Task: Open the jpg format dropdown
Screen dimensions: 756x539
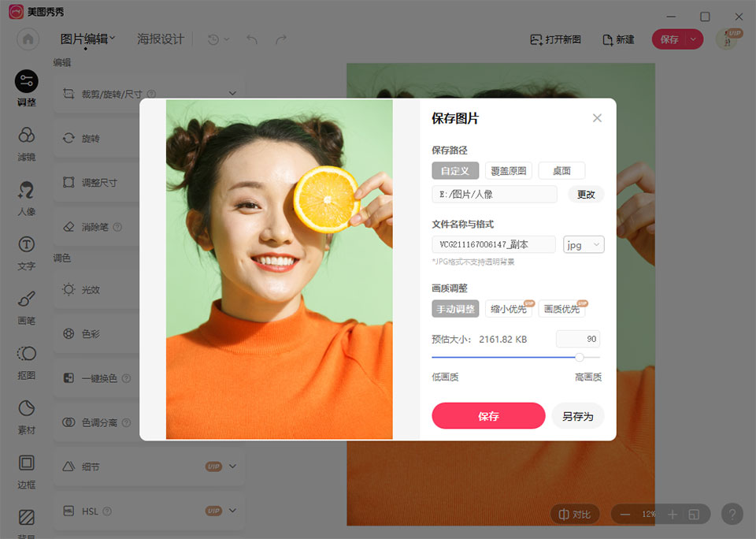Action: [x=584, y=245]
